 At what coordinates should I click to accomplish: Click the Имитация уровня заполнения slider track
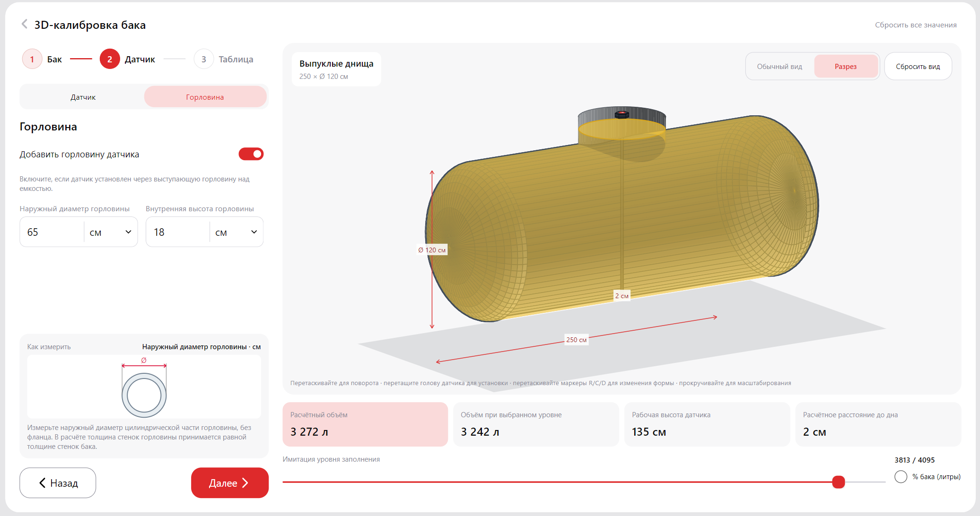[x=584, y=482]
